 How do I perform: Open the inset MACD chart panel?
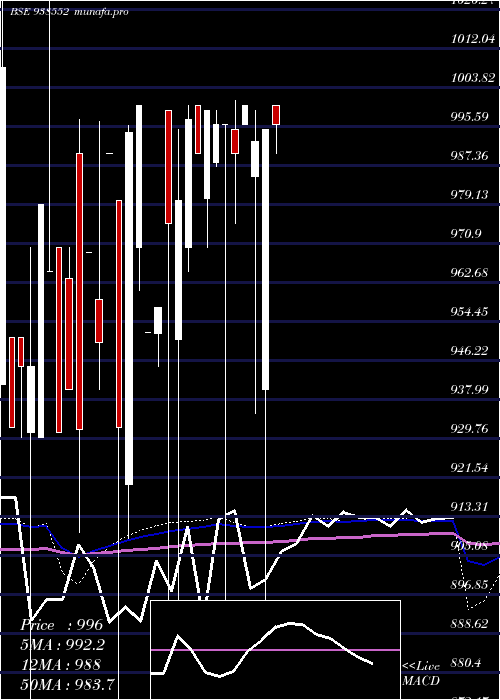tap(275, 650)
